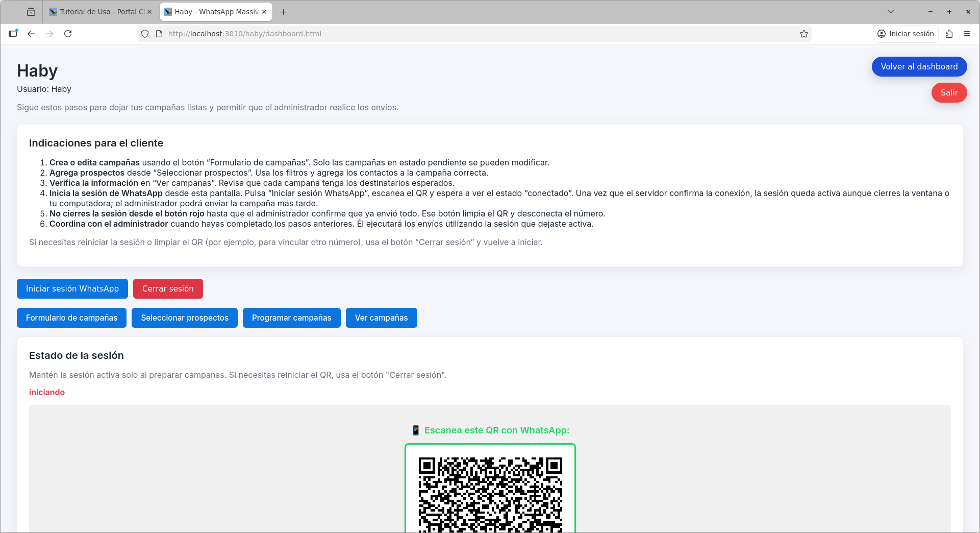Click Programar campañas button
980x533 pixels.
tap(291, 318)
